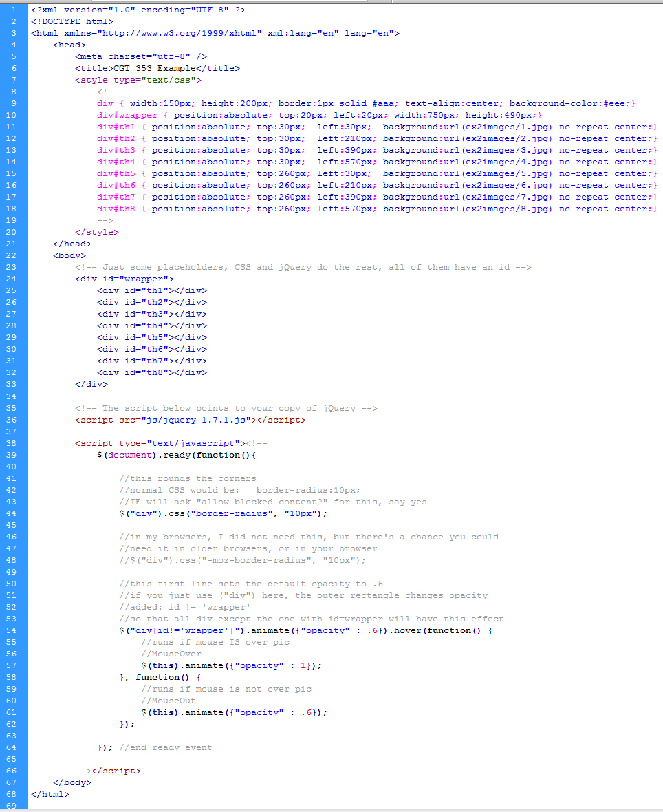Click the "//end ready event" comment
The height and width of the screenshot is (812, 663).
166,748
